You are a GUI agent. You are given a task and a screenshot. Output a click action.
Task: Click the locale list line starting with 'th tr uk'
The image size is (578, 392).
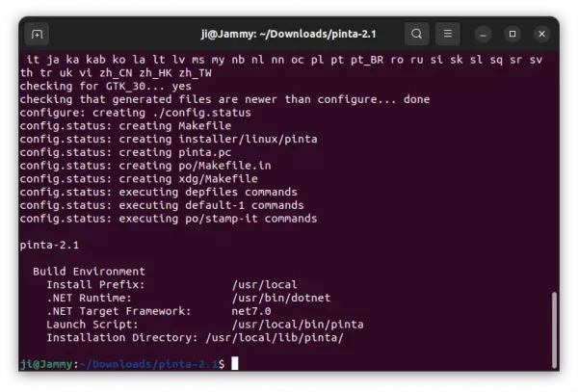tap(116, 73)
